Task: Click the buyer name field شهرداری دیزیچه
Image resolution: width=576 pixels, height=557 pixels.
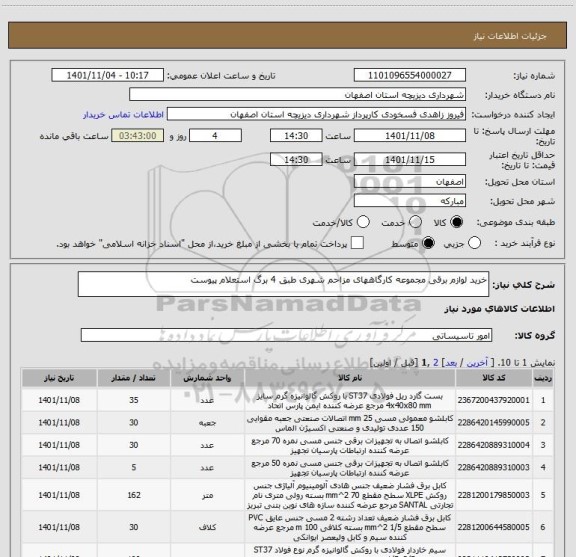Action: 297,95
